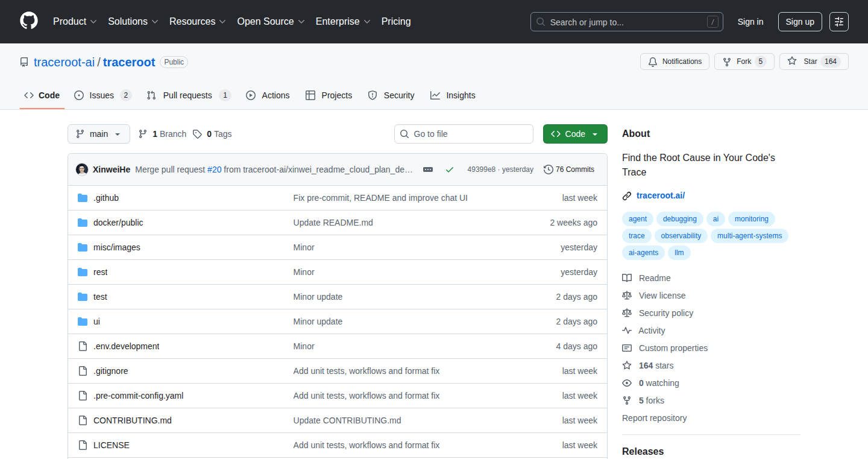Open the traceroot-ai organization link
The width and height of the screenshot is (868, 459).
pos(64,62)
